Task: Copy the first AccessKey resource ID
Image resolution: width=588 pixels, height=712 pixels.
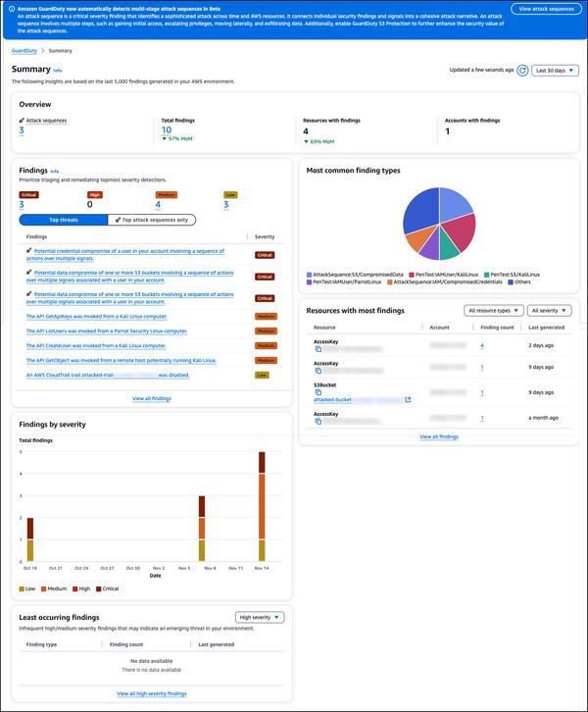Action: (x=318, y=349)
